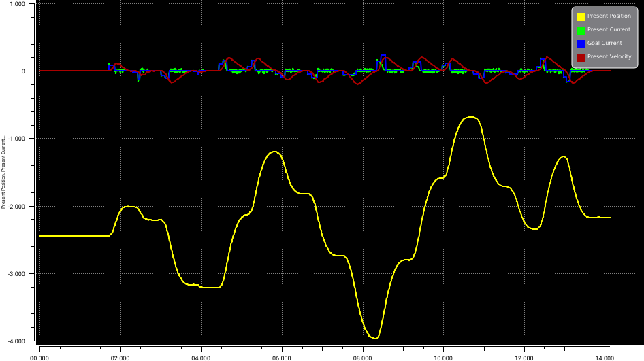Viewport: 644px width, 361px height.
Task: Click the green Present Current legend swatch
Action: tap(581, 30)
